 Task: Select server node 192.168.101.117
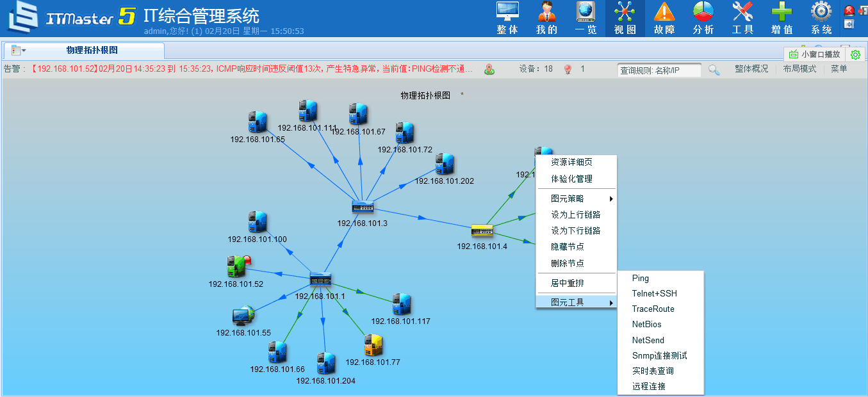[401, 305]
